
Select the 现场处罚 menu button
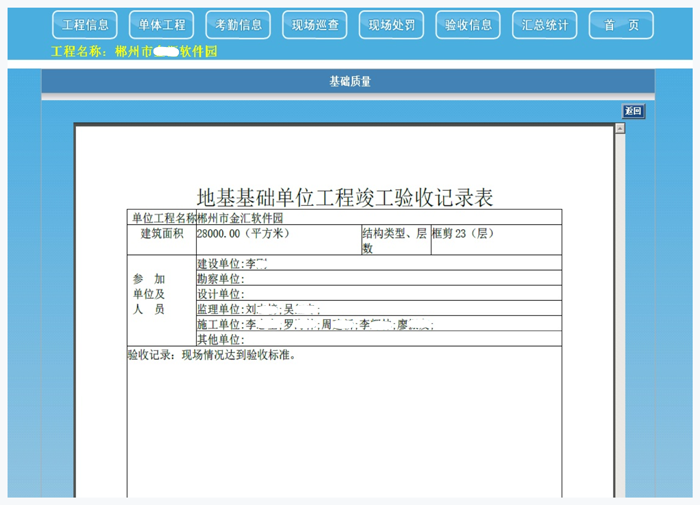point(391,25)
